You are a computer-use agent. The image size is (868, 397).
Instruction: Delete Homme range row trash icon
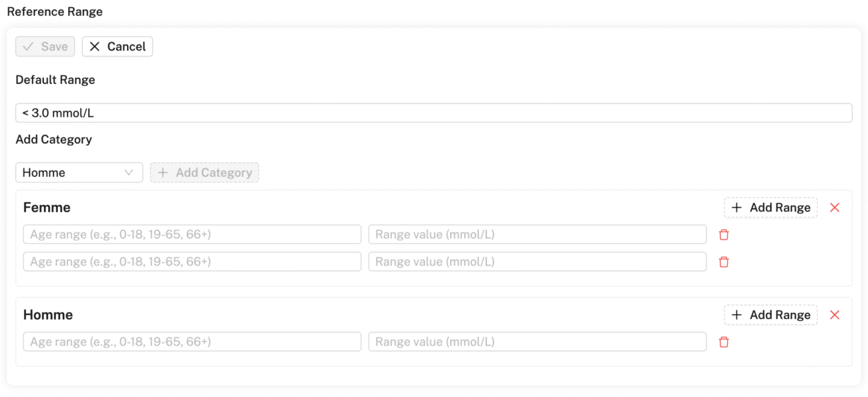point(724,342)
